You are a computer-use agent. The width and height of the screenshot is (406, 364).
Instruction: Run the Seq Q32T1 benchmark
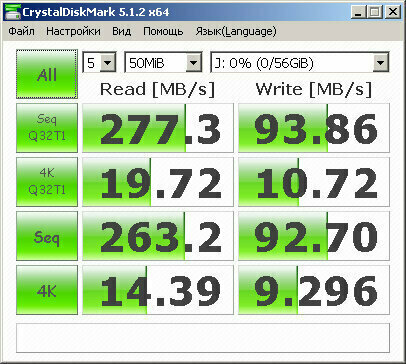coord(47,128)
